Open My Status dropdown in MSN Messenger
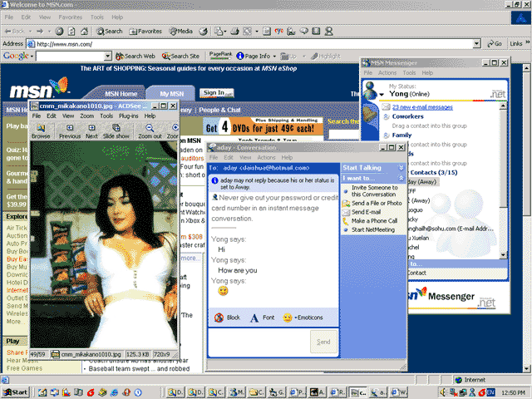This screenshot has height=399, width=532. [x=382, y=94]
